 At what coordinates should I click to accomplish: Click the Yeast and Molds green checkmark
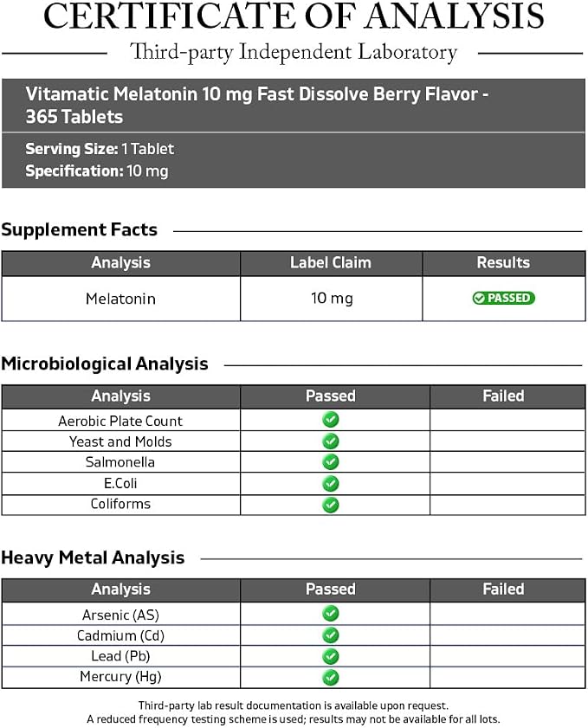331,441
